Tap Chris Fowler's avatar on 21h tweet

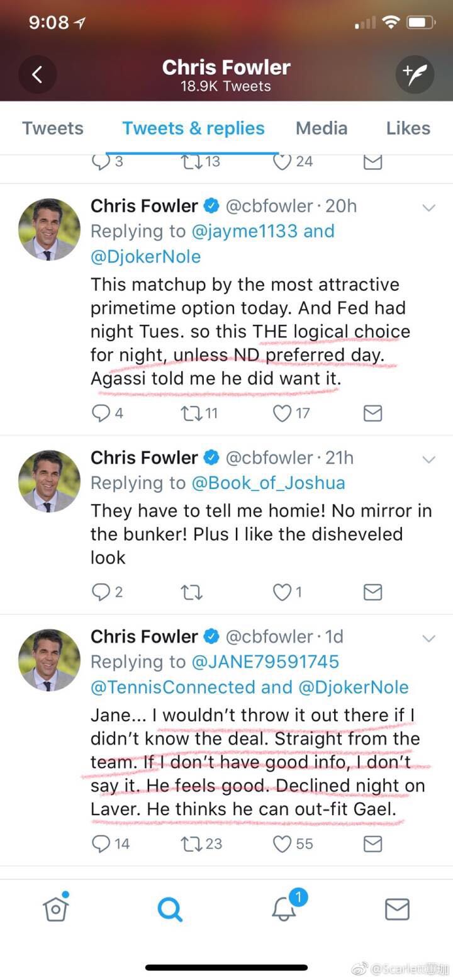[49, 480]
